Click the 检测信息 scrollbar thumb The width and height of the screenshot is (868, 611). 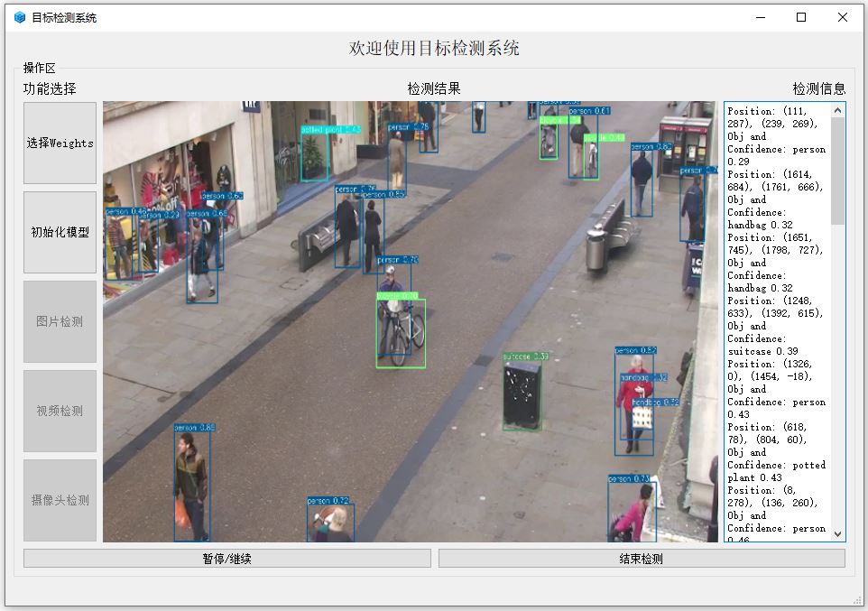(837, 171)
